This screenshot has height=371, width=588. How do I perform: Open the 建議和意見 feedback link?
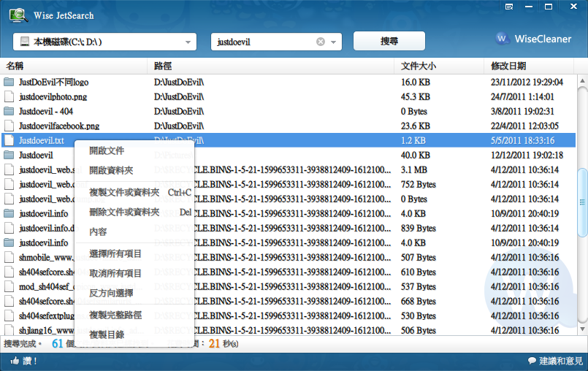coord(561,361)
